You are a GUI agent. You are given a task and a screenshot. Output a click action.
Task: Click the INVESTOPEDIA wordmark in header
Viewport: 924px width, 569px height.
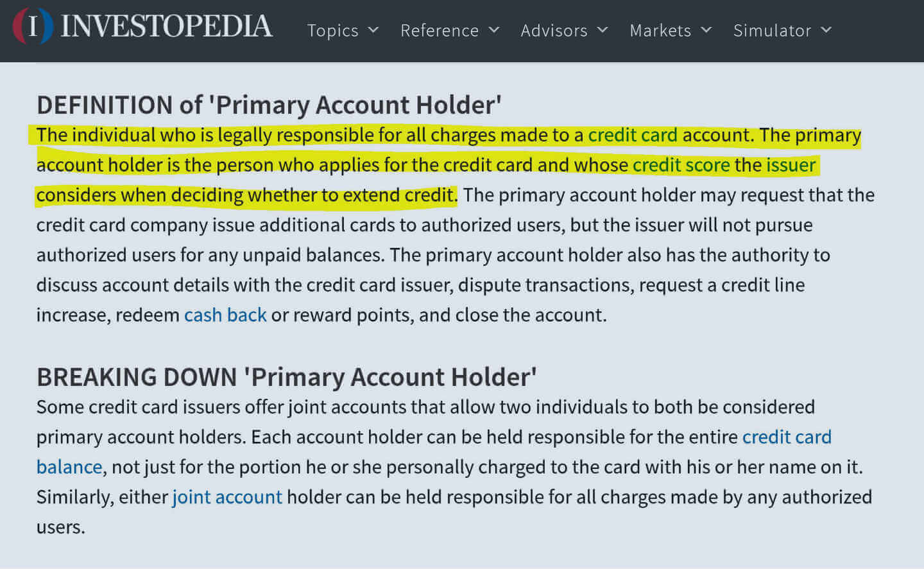(x=166, y=26)
